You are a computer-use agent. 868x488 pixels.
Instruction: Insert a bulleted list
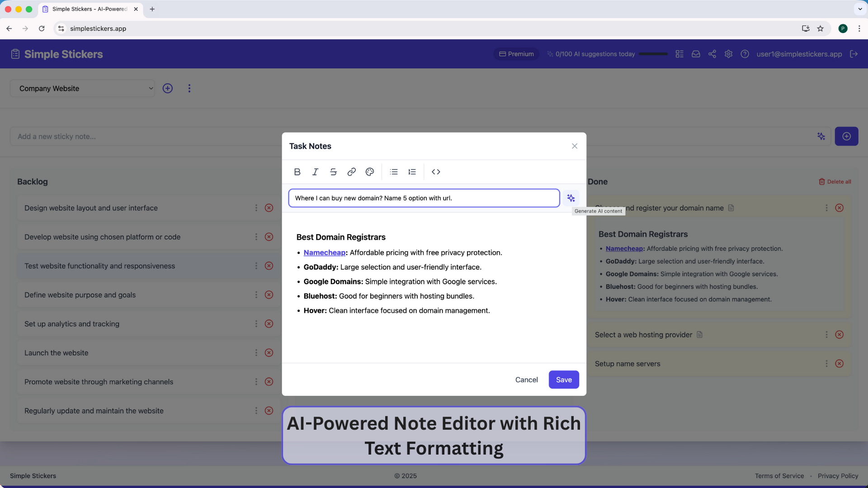[x=394, y=172]
